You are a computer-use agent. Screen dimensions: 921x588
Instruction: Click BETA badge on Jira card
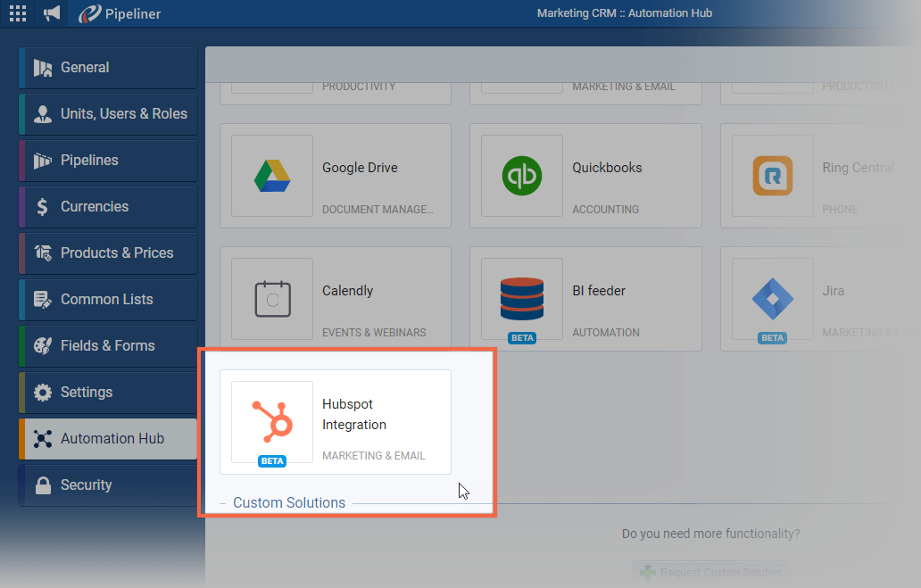tap(772, 338)
